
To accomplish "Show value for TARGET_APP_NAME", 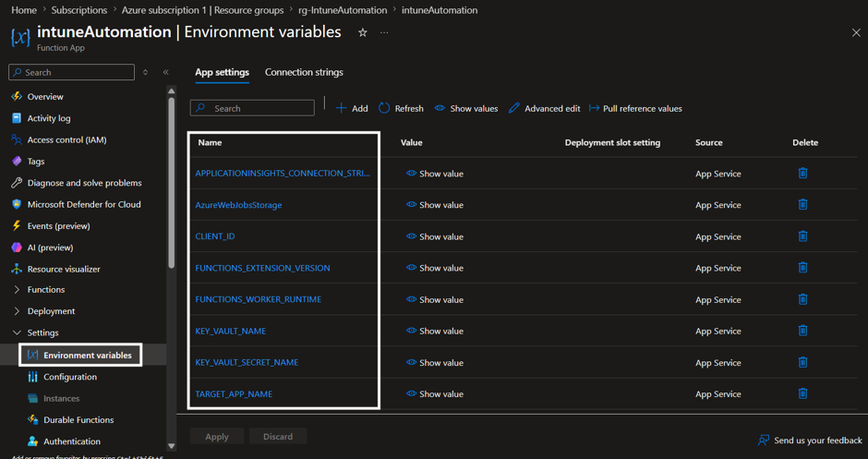I will 435,393.
